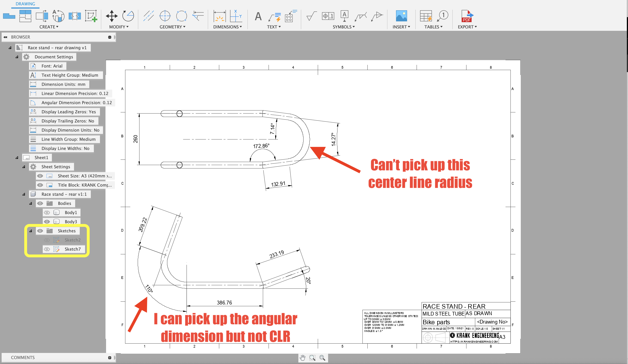This screenshot has width=628, height=364.
Task: Collapse the Document Settings node
Action: tap(17, 56)
